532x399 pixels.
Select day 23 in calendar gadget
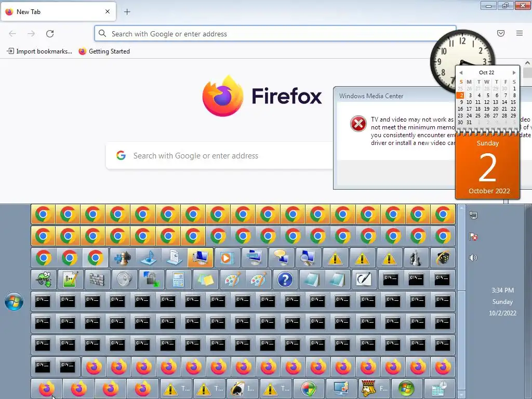pyautogui.click(x=460, y=116)
